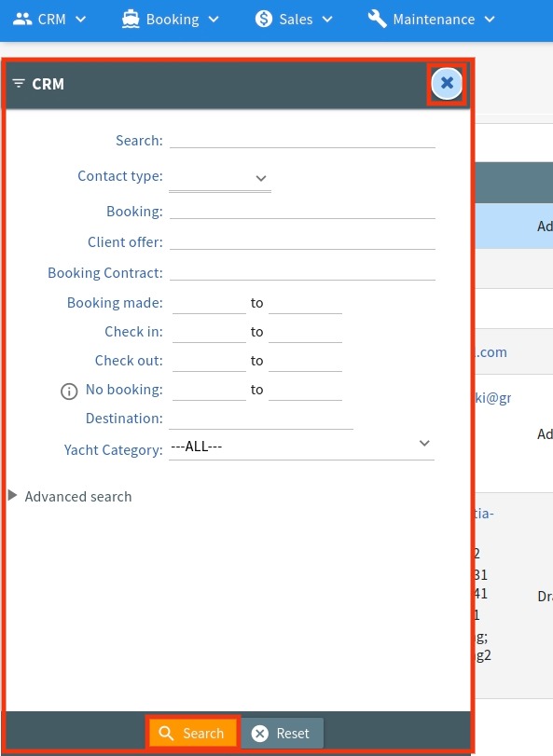Focus the Booking Contract field

point(302,272)
